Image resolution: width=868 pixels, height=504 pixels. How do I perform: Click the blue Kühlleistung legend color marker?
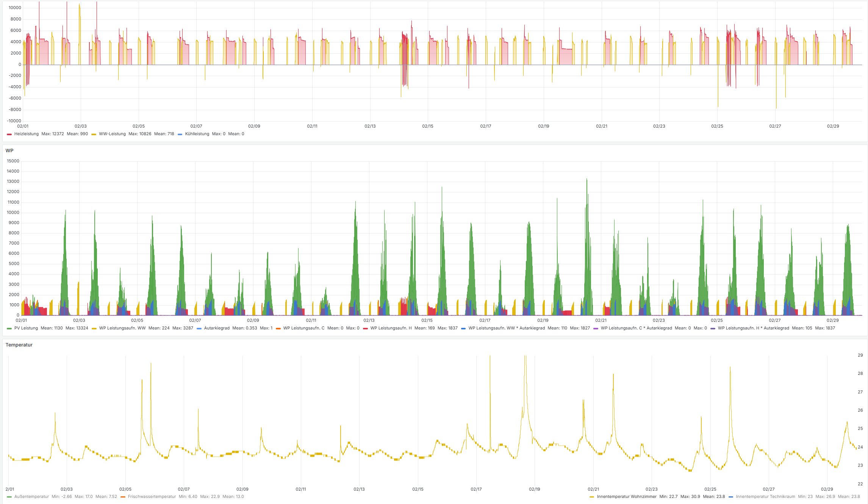[180, 134]
